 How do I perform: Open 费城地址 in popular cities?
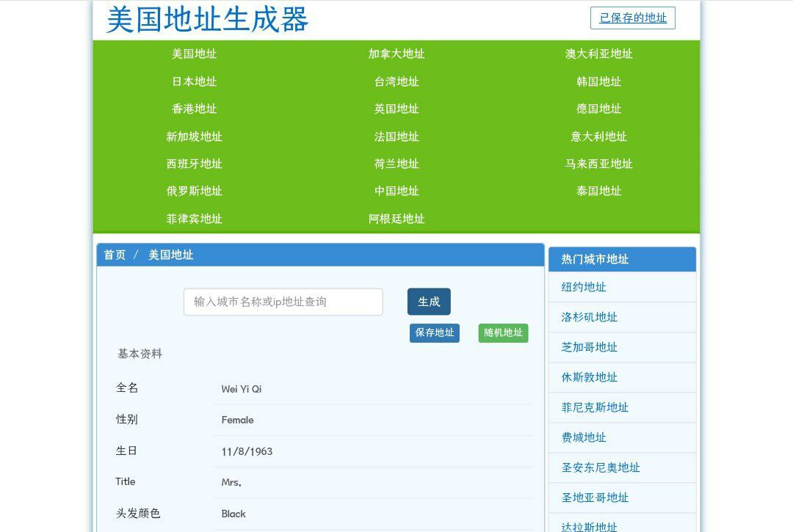pyautogui.click(x=584, y=437)
